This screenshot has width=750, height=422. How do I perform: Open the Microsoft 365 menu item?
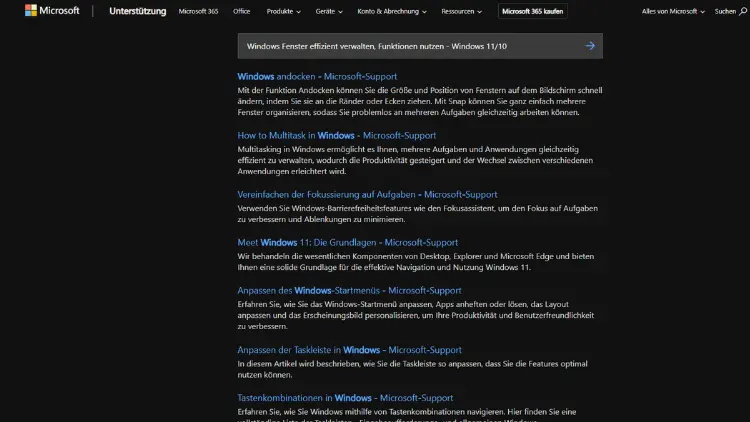[198, 11]
